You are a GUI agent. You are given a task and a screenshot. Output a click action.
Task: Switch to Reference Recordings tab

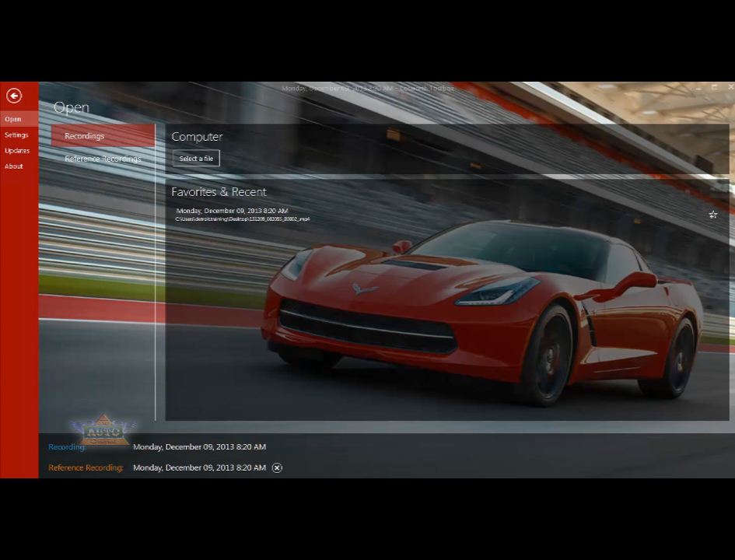point(103,159)
